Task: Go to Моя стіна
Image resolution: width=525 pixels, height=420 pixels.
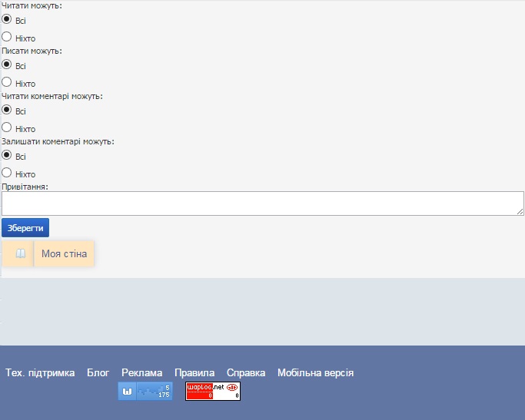Action: point(64,254)
